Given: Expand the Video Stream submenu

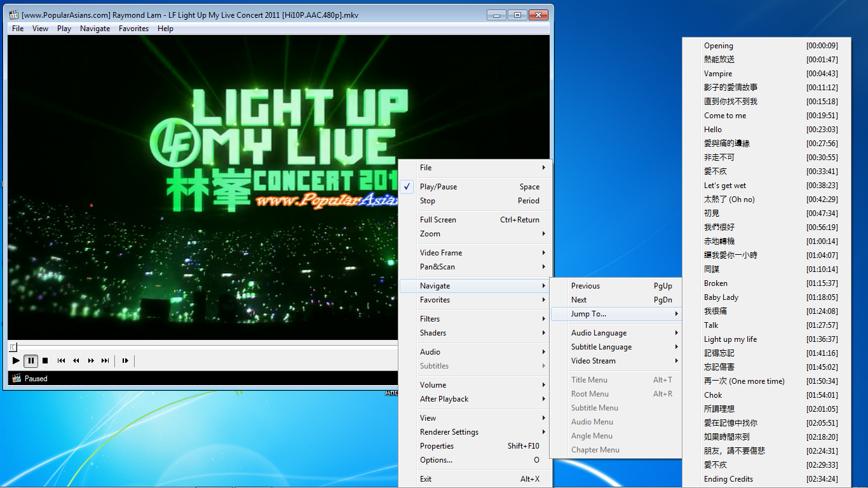Looking at the screenshot, I should coord(616,361).
